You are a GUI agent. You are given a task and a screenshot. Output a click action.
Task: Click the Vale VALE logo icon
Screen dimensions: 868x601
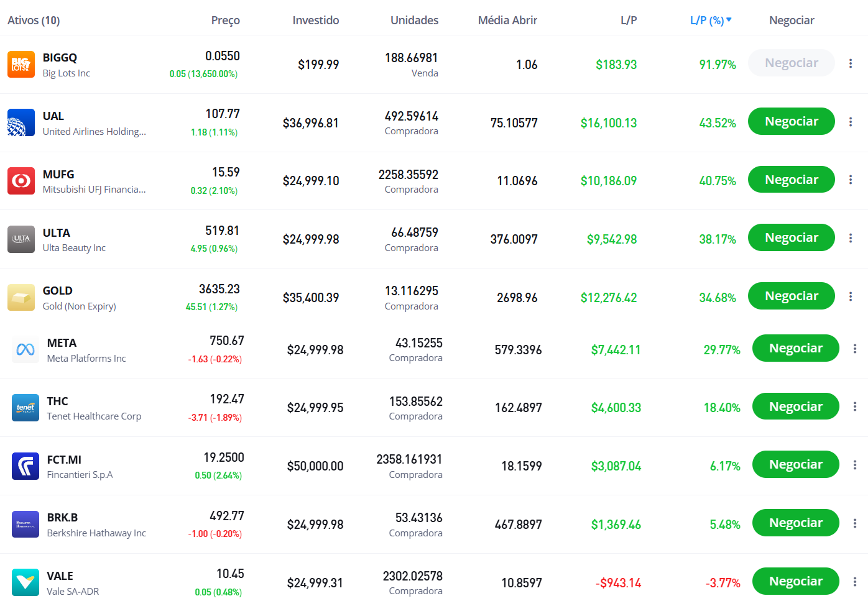[x=25, y=582]
